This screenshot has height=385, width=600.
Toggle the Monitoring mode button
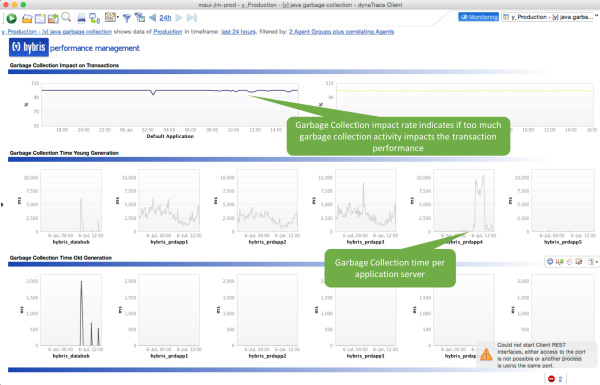click(478, 17)
